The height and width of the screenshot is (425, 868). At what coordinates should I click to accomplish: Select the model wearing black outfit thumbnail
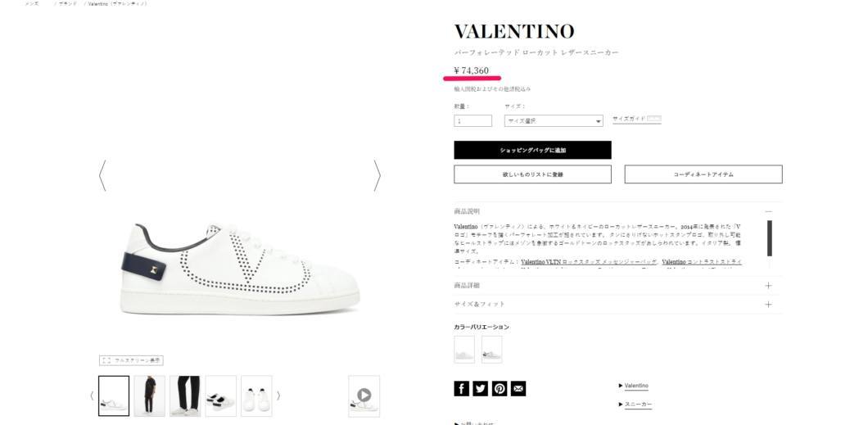click(x=150, y=396)
